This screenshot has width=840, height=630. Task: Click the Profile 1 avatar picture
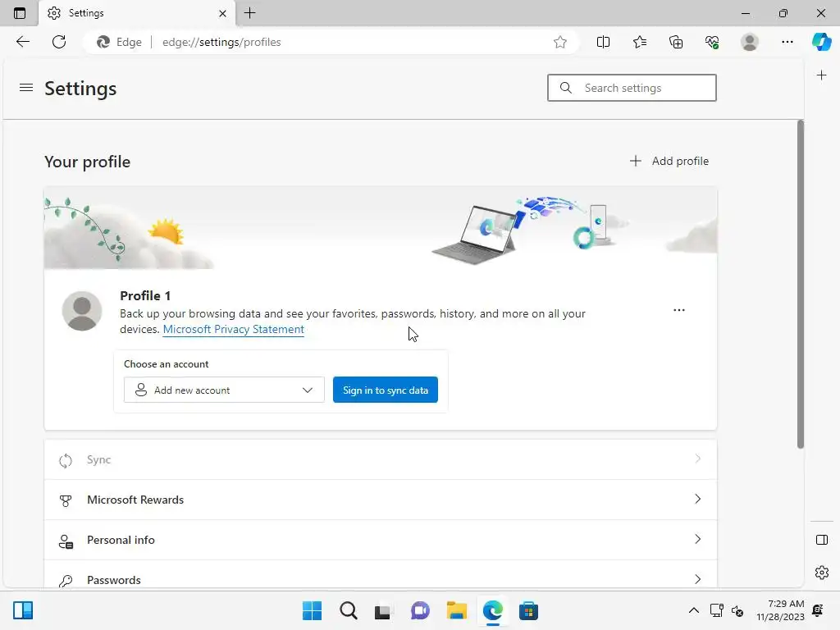point(82,311)
